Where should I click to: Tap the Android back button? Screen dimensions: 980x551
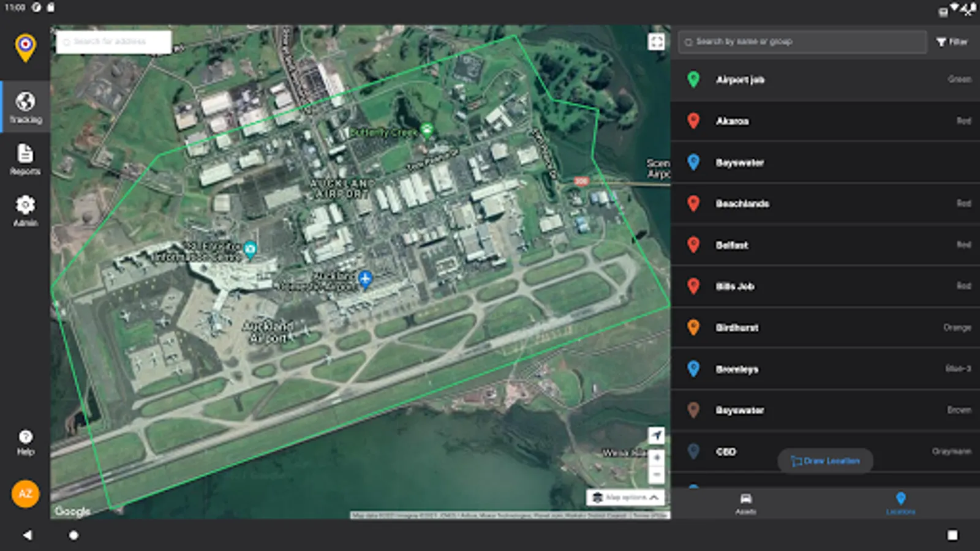(x=27, y=535)
